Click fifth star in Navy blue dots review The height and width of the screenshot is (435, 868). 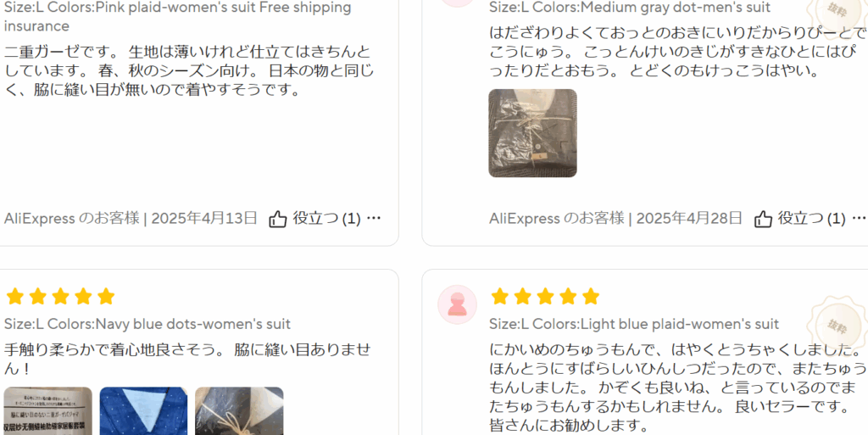click(x=106, y=297)
